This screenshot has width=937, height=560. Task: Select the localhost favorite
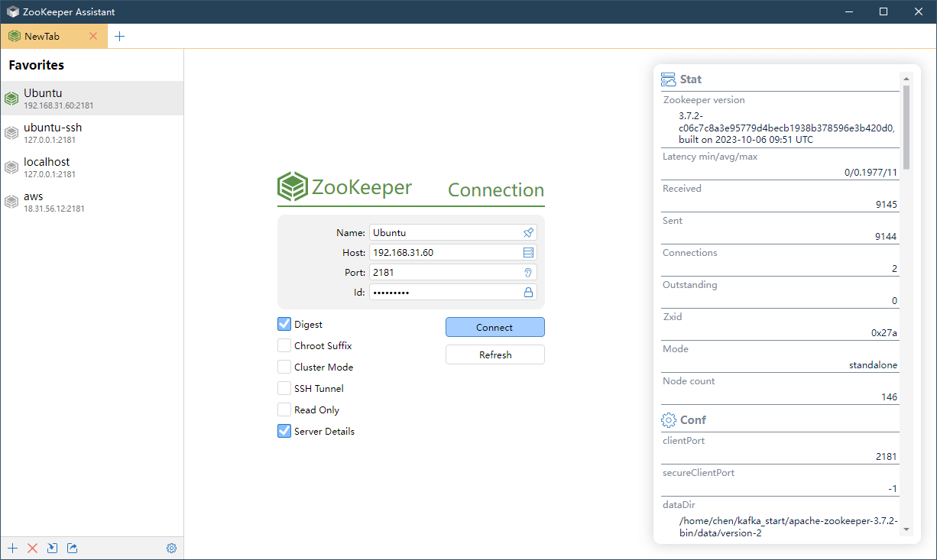coord(92,167)
